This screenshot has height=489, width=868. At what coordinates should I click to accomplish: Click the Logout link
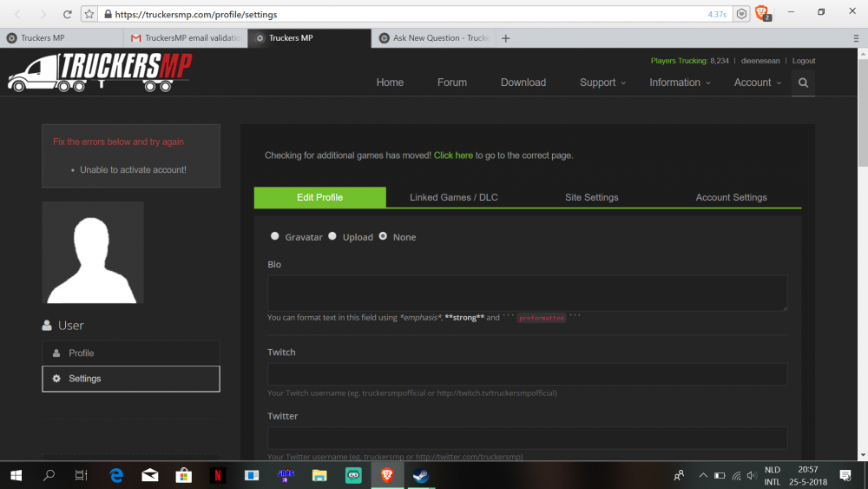(x=804, y=61)
